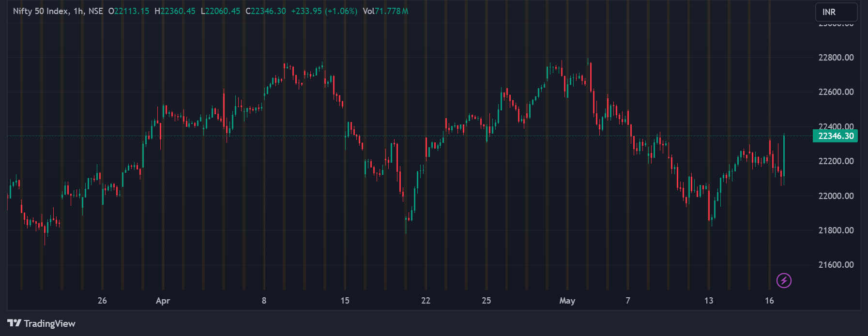Screen dimensions: 868x336
Task: Click the 21600.00 price axis label
Action: point(836,265)
